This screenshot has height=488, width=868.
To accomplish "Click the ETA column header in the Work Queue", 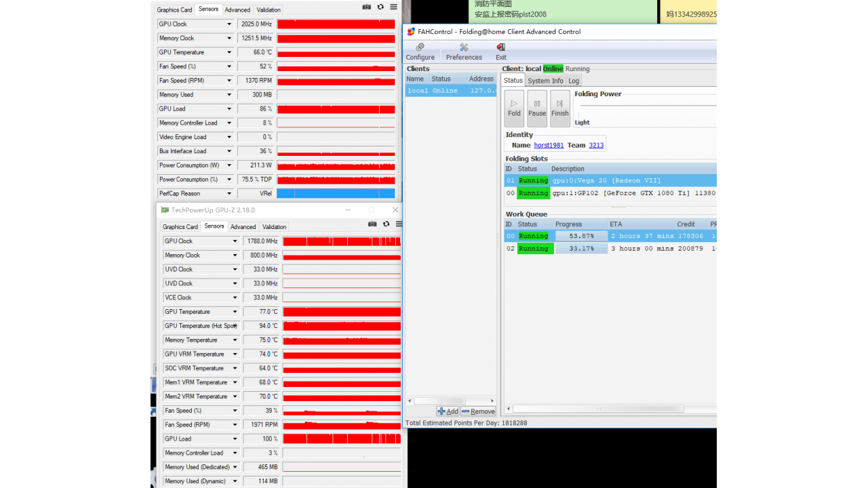I will 641,224.
